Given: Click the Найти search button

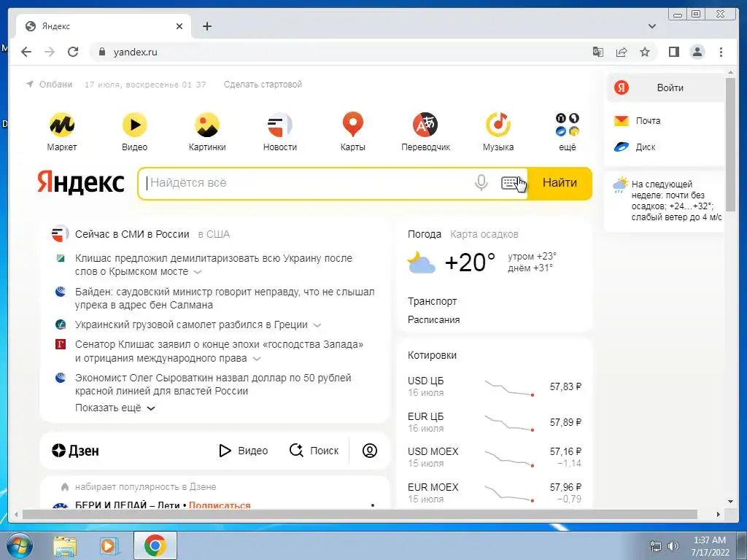Looking at the screenshot, I should click(560, 183).
